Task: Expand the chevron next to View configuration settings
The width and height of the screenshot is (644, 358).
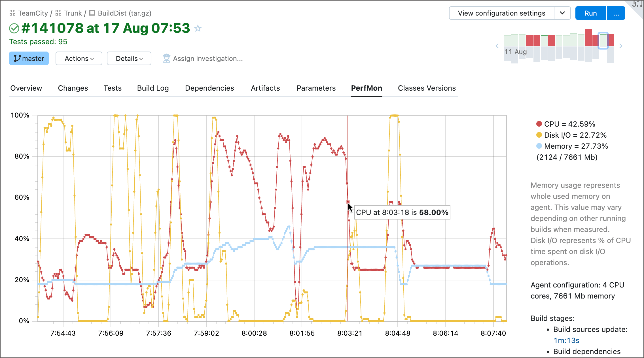Action: [562, 13]
